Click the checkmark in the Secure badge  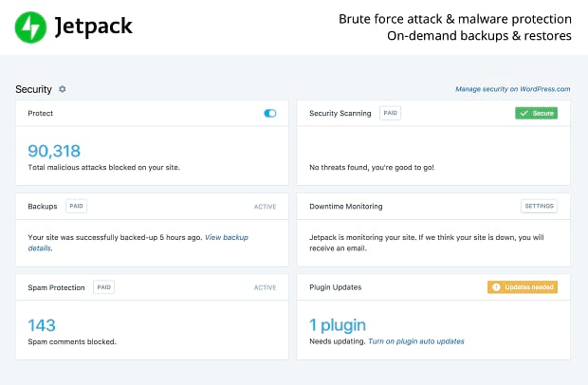524,113
